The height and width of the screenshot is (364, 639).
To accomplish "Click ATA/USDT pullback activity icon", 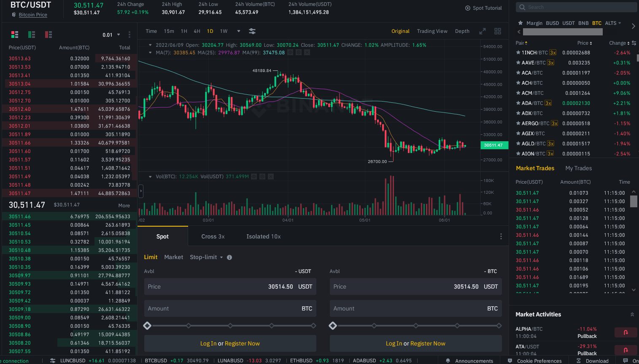I will point(626,350).
